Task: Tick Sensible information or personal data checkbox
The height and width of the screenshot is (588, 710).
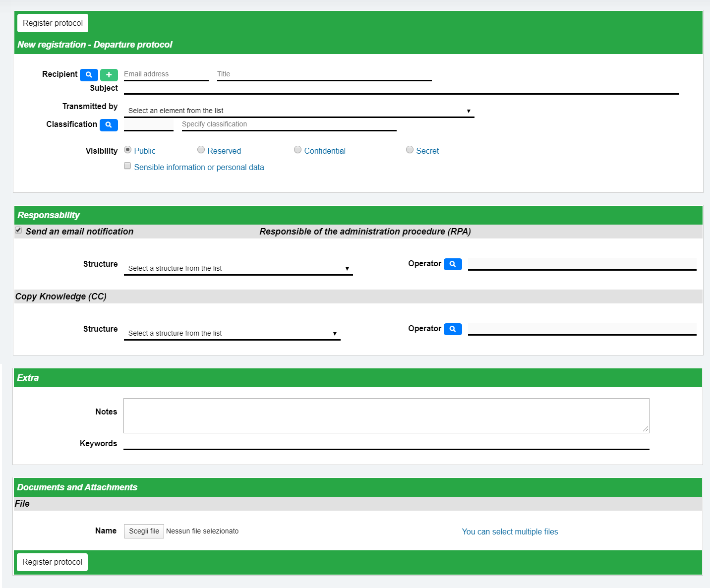Action: 127,166
